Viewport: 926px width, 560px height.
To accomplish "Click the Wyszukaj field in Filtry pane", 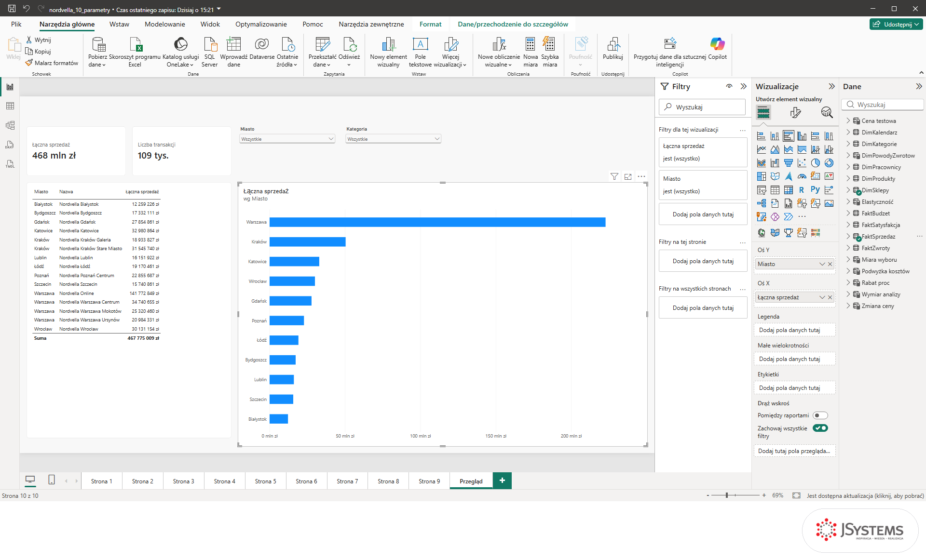I will pyautogui.click(x=702, y=107).
